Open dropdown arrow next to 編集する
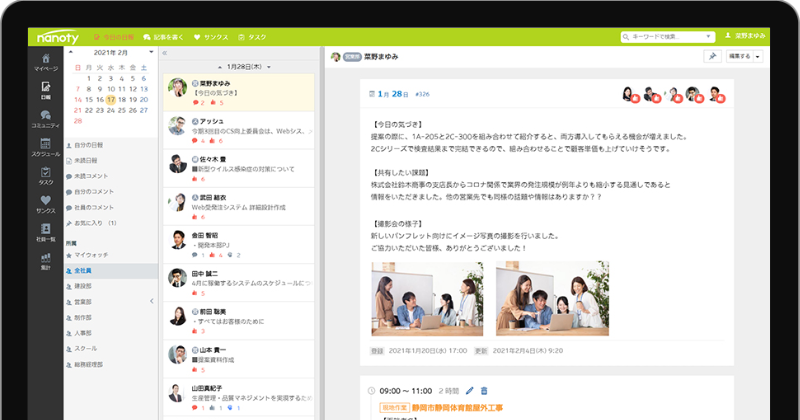The image size is (800, 420). click(758, 56)
